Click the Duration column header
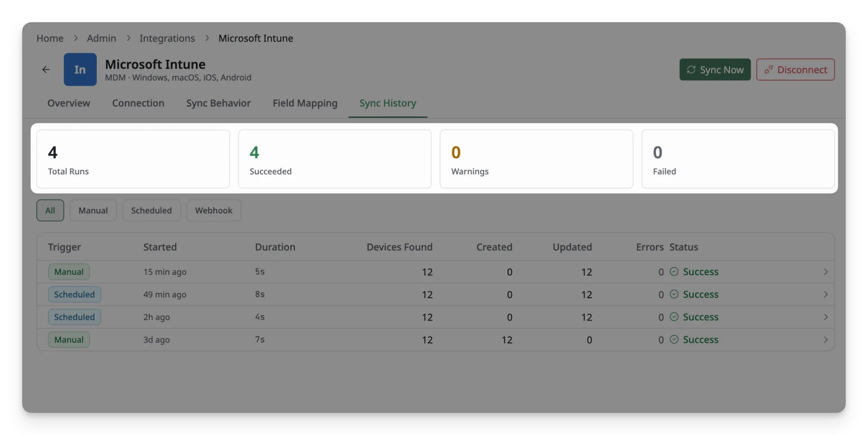Image resolution: width=868 pixels, height=435 pixels. click(275, 247)
